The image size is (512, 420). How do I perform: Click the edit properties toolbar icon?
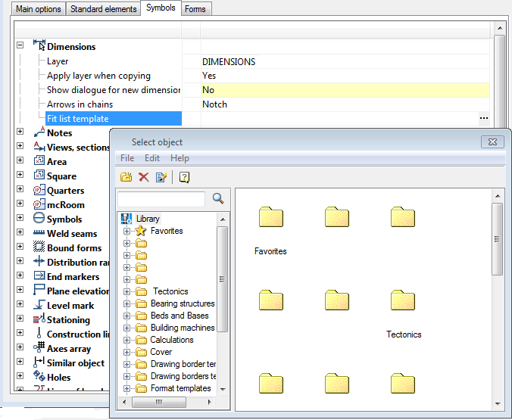pos(161,177)
